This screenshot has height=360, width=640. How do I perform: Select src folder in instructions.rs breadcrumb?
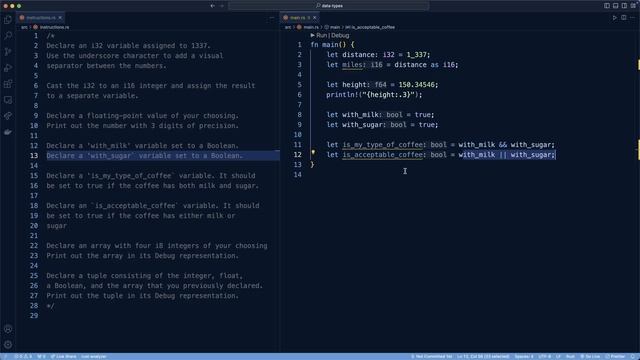pyautogui.click(x=24, y=27)
